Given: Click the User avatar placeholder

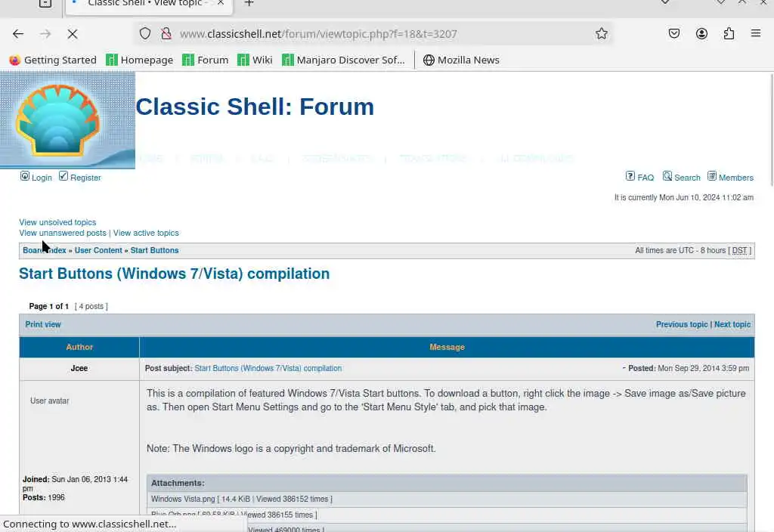Looking at the screenshot, I should (x=49, y=401).
